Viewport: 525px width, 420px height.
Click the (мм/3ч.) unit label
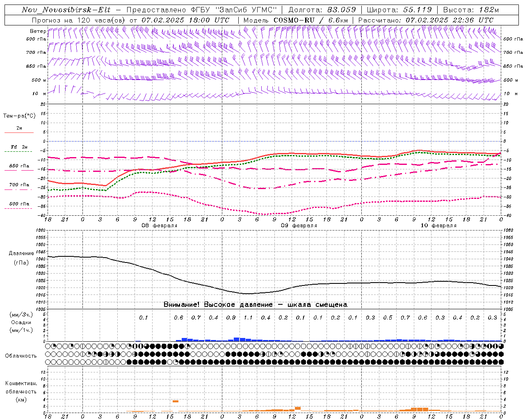click(x=21, y=315)
